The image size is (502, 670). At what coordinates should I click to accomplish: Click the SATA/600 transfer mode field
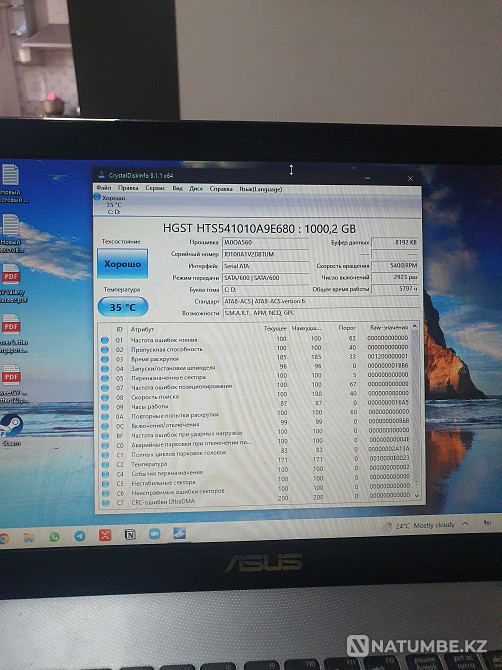pos(265,278)
